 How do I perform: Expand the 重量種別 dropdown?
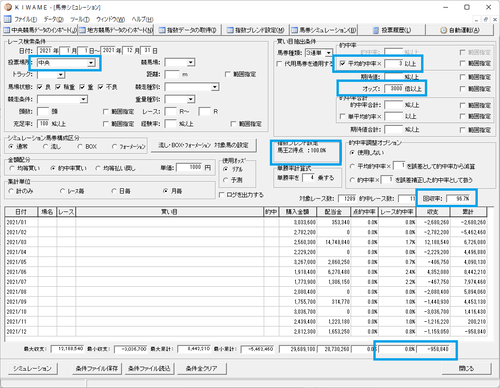190,99
